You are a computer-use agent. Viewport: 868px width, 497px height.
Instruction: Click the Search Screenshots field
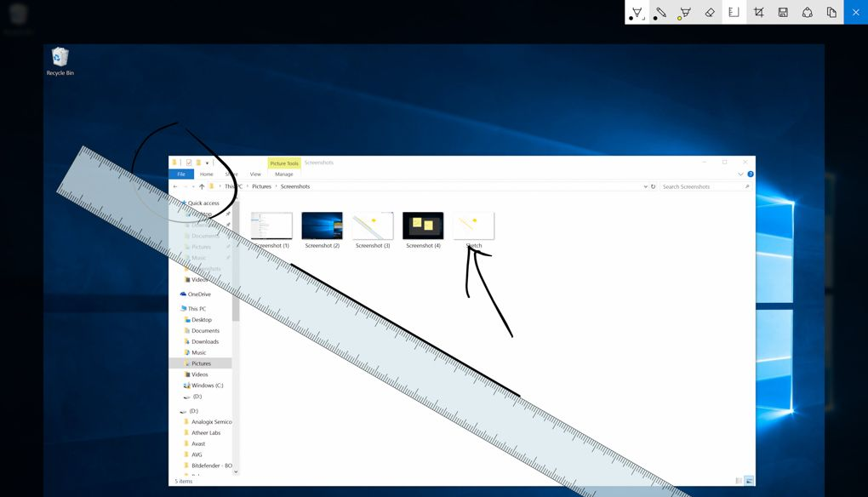click(705, 186)
